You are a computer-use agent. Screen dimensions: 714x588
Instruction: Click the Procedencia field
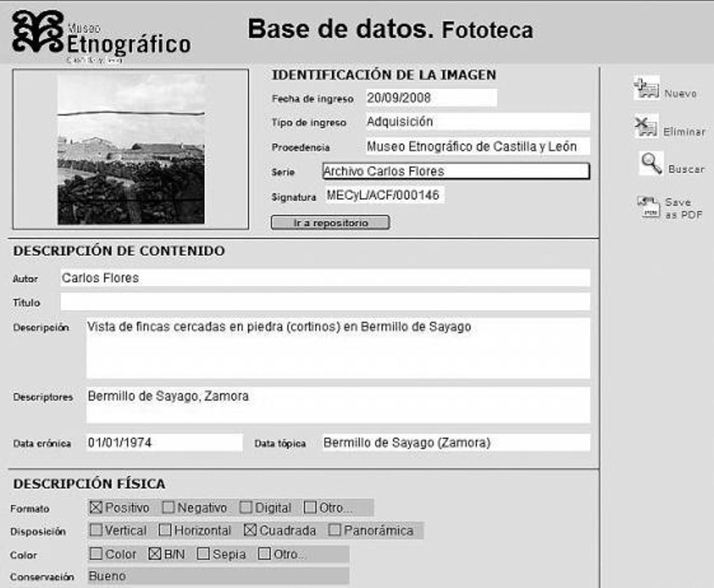(478, 146)
